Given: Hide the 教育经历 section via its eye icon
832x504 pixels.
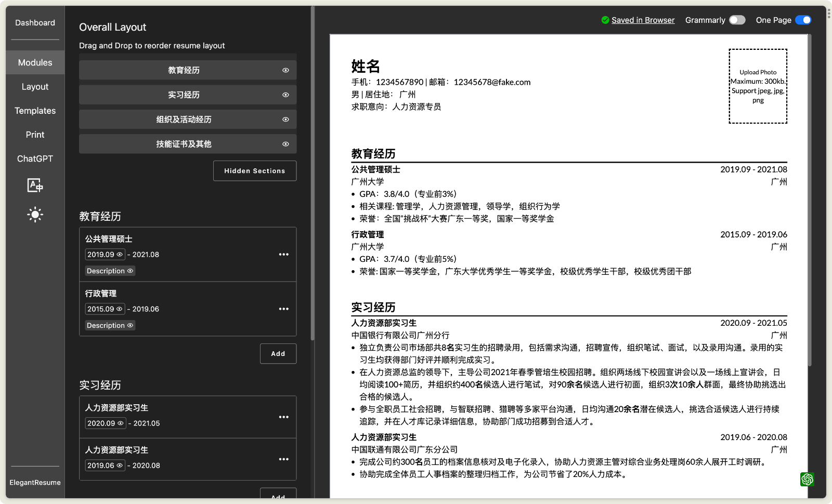Looking at the screenshot, I should click(x=285, y=70).
